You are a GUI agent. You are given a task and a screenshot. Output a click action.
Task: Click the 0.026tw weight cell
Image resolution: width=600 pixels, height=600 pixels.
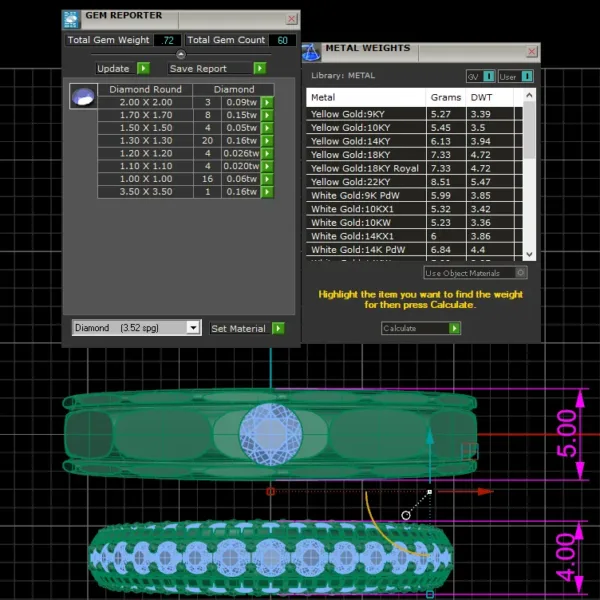(241, 153)
